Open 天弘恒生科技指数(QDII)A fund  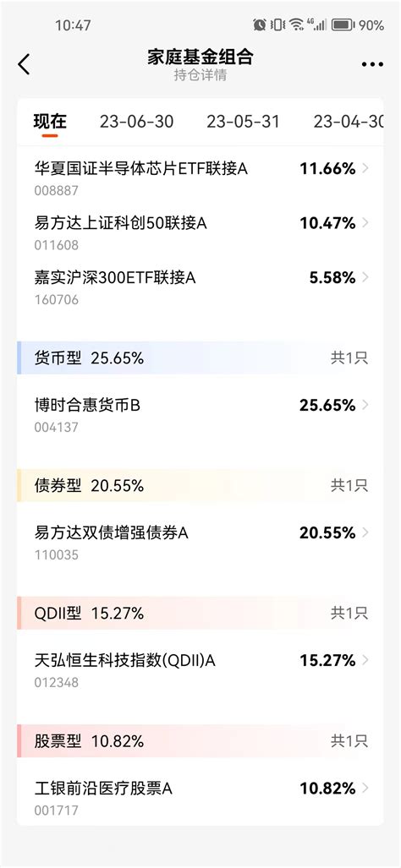point(200,669)
